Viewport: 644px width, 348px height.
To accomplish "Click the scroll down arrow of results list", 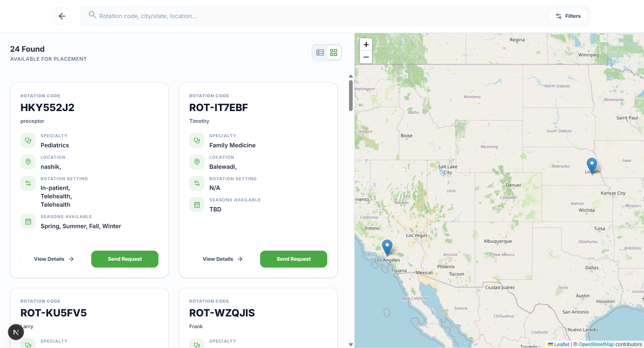I will click(351, 345).
